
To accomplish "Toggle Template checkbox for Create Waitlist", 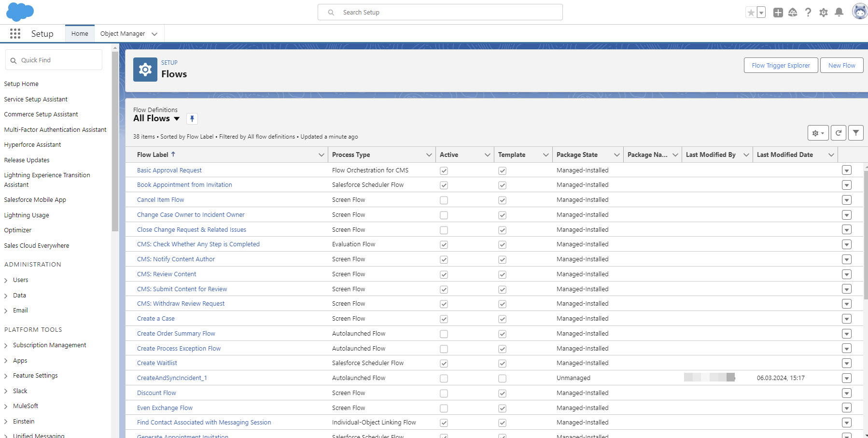I will pyautogui.click(x=502, y=364).
